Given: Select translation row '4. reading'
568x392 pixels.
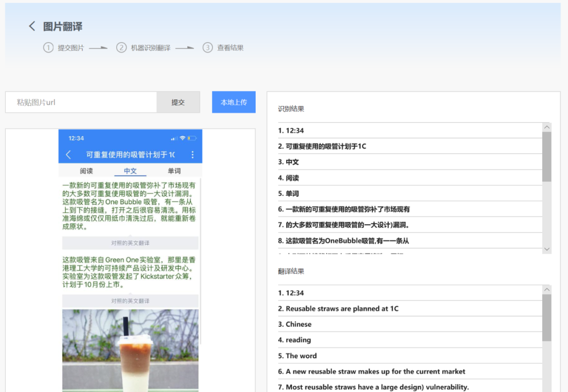Looking at the screenshot, I should click(x=410, y=340).
